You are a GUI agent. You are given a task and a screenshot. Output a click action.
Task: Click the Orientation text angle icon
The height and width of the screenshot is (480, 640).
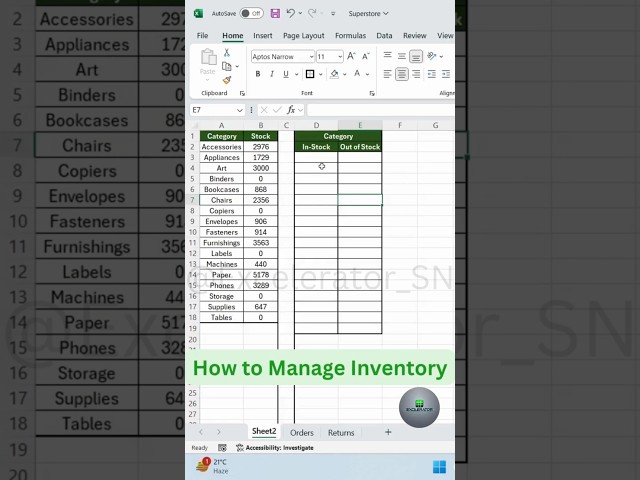432,56
